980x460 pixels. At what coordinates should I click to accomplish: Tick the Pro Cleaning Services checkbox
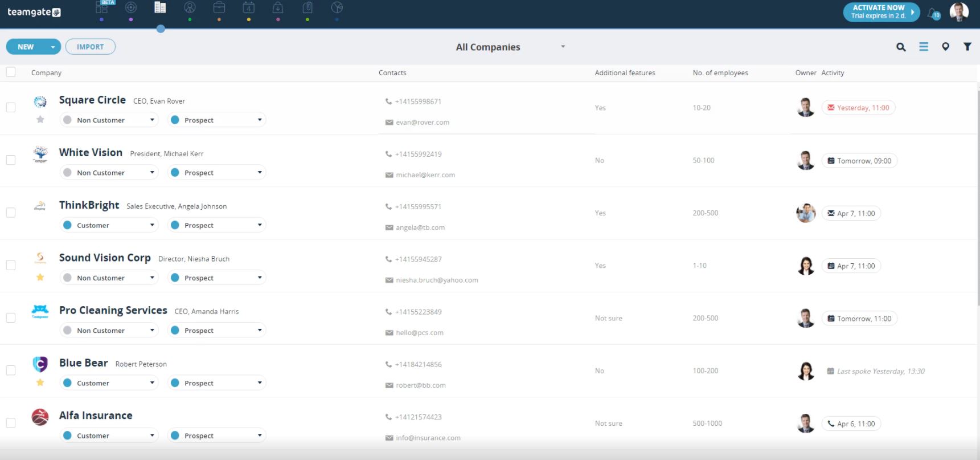11,317
